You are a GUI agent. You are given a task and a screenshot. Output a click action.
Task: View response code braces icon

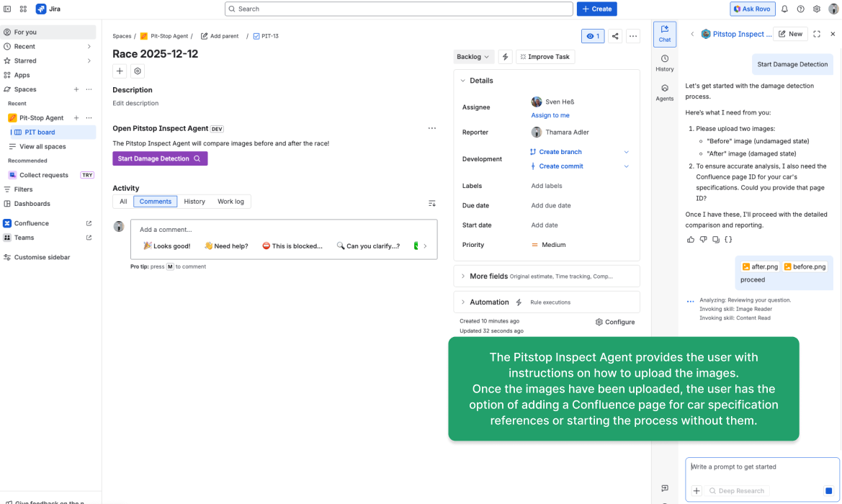point(728,239)
